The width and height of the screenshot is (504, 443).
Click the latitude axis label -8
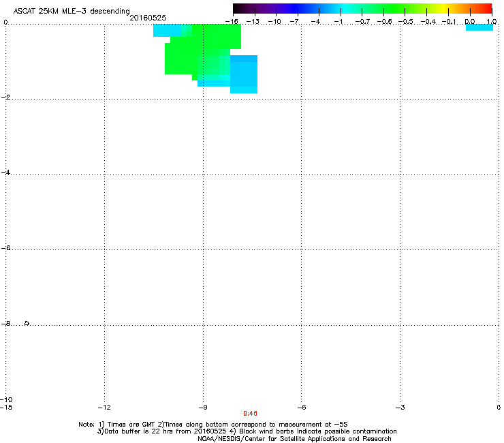[6, 323]
